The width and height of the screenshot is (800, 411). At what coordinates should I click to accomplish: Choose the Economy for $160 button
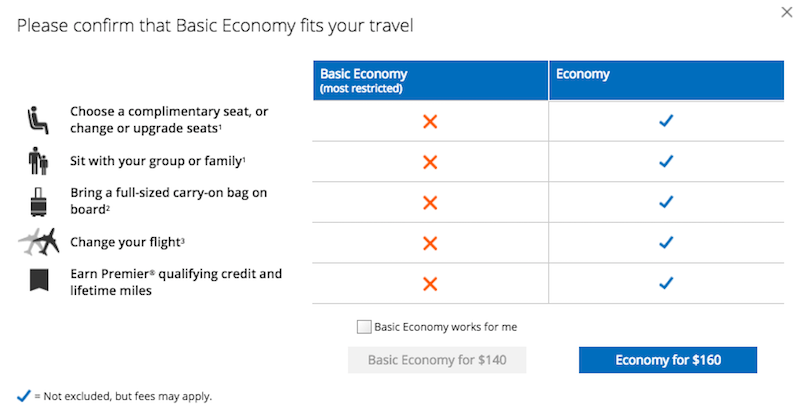click(x=668, y=360)
